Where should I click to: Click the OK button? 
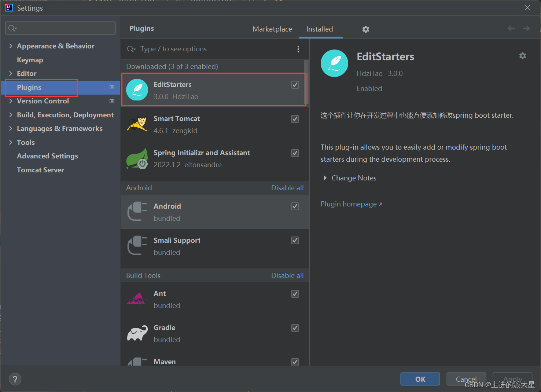[420, 379]
